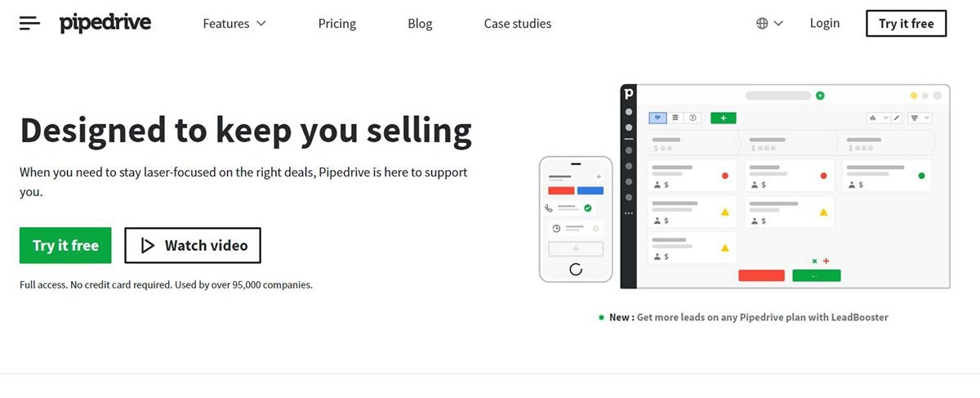Click the green checkmark on the phone mockup
Screen dimensions: 980x398
588,208
